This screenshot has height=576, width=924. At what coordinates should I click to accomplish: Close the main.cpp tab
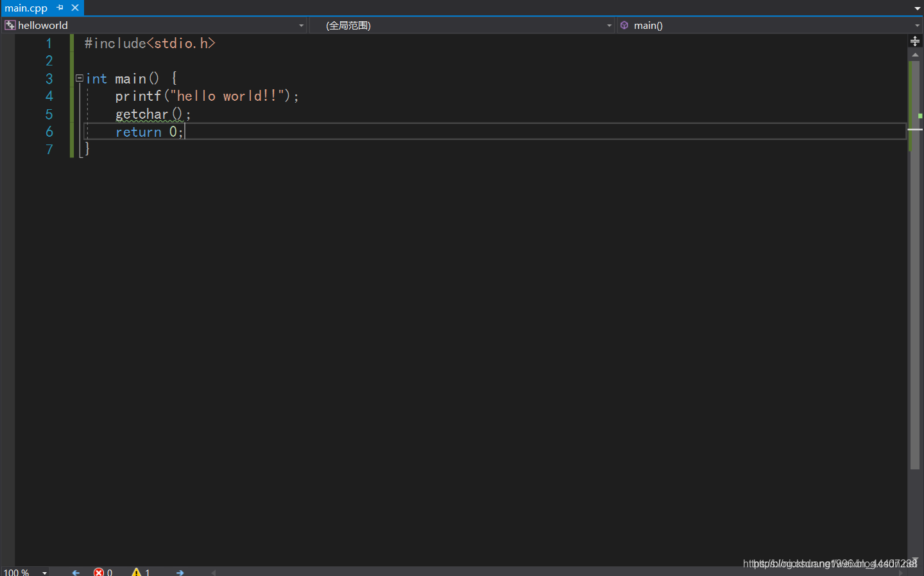75,8
